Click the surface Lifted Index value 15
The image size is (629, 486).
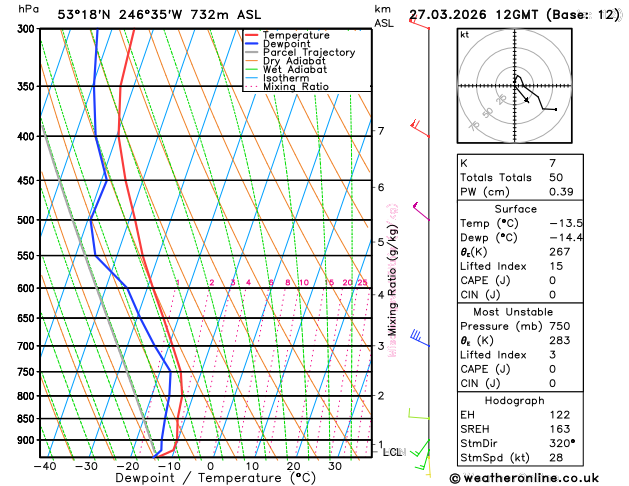(556, 266)
